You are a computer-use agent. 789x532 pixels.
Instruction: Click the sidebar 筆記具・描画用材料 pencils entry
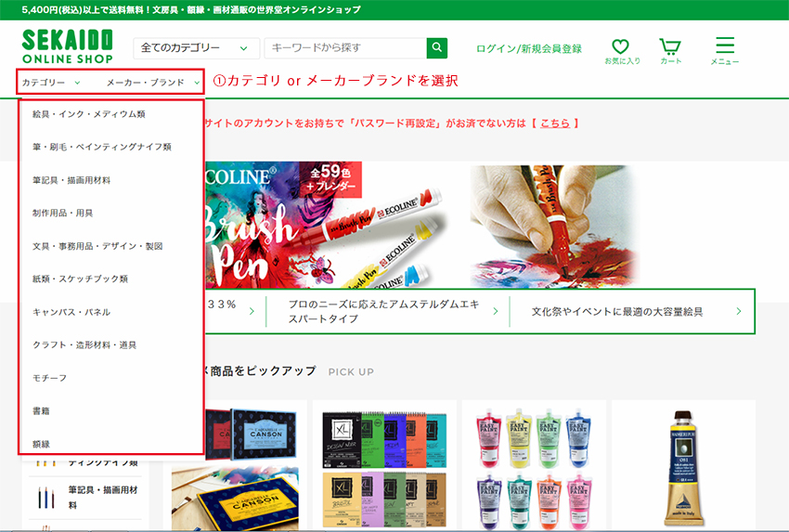click(x=84, y=498)
